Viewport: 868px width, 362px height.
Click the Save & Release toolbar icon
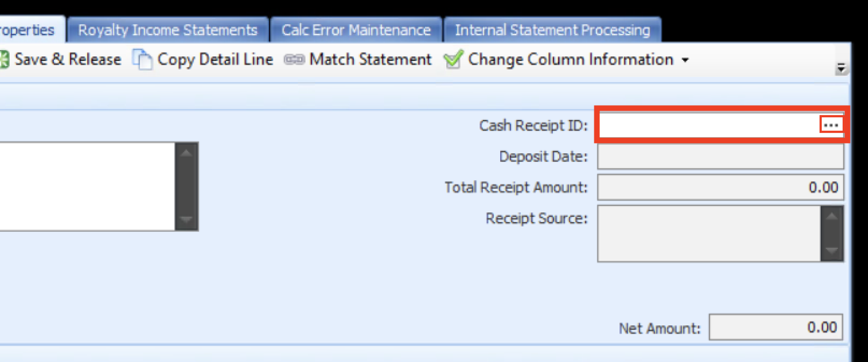(x=4, y=59)
